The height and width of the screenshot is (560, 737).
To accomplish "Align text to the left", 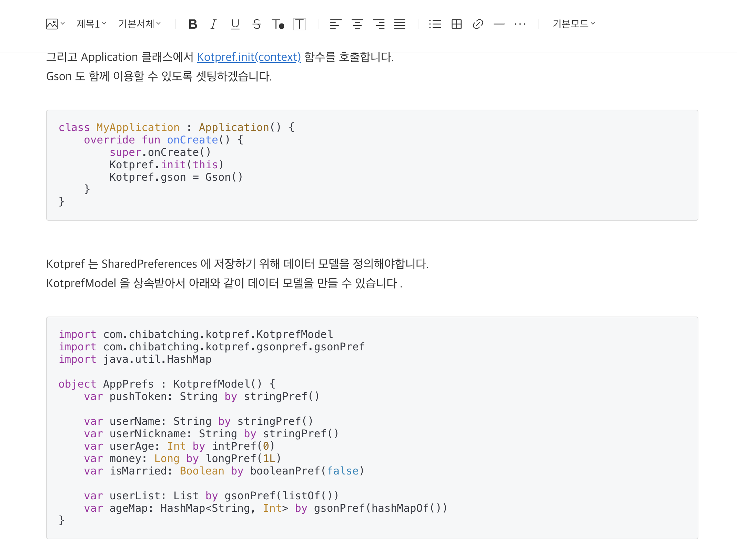I will (335, 24).
